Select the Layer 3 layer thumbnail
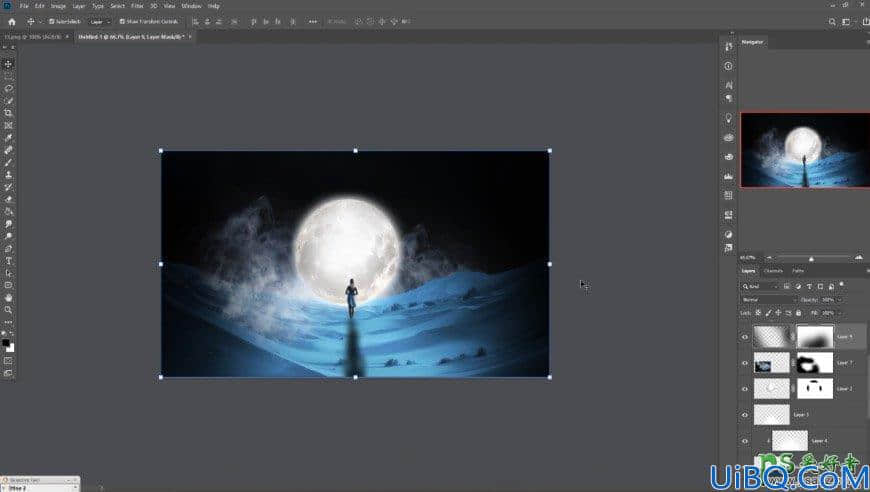 [x=772, y=415]
